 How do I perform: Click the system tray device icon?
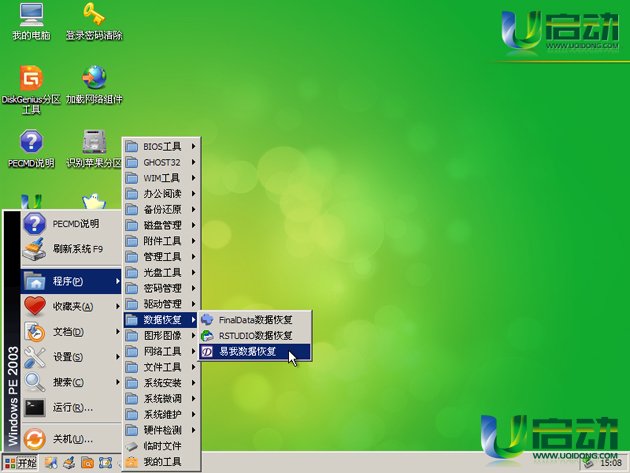(x=588, y=463)
